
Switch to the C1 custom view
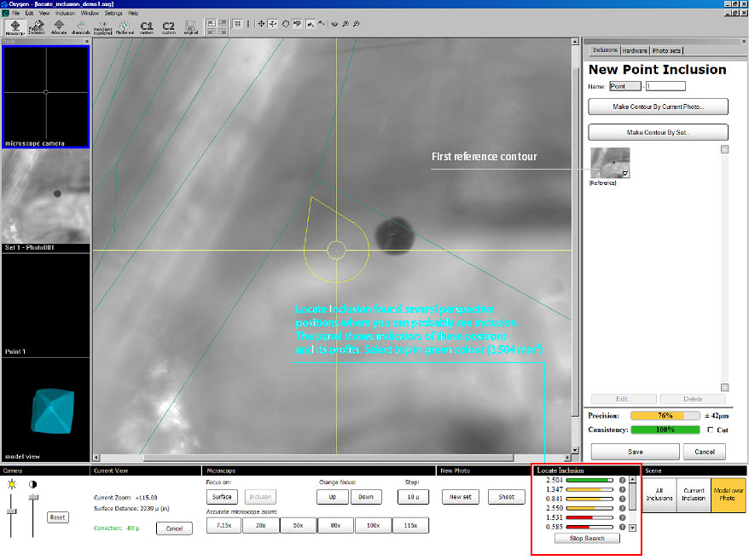click(x=147, y=26)
